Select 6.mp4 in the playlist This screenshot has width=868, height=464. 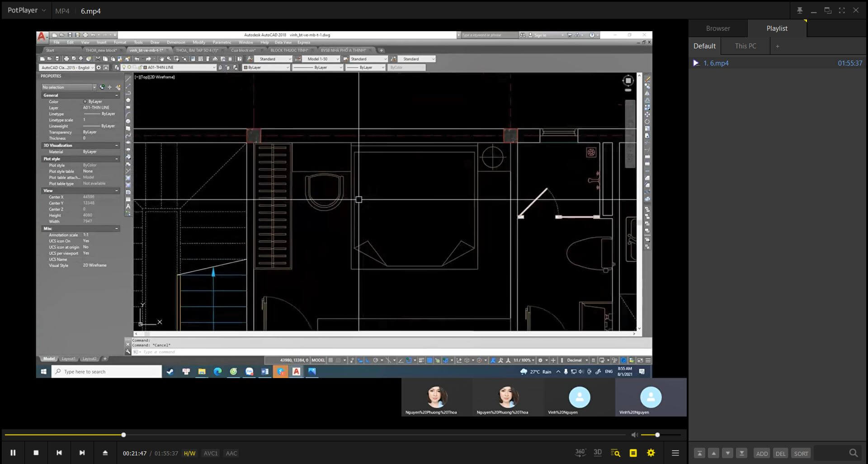717,63
